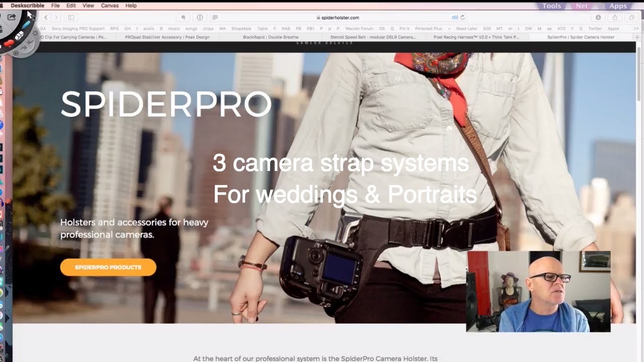Viewport: 644px width, 362px height.
Task: Click the Evernote elephant toolbar icon
Action: pos(183,17)
